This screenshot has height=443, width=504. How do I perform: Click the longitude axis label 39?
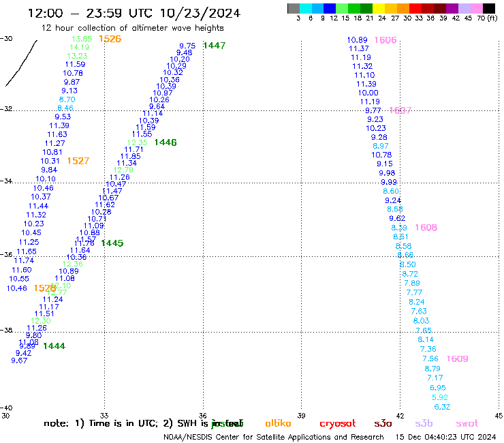tap(301, 416)
